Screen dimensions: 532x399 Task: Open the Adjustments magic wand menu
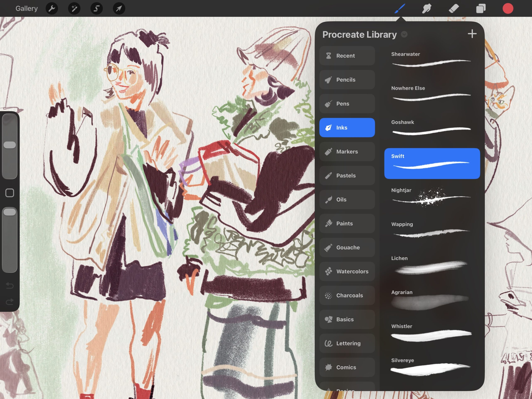(x=74, y=9)
